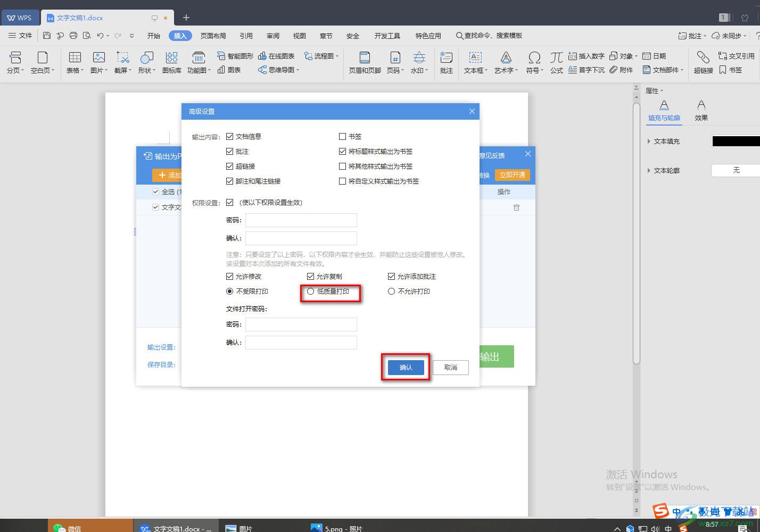Click the permission 密码 input field
This screenshot has width=760, height=532.
tap(301, 220)
